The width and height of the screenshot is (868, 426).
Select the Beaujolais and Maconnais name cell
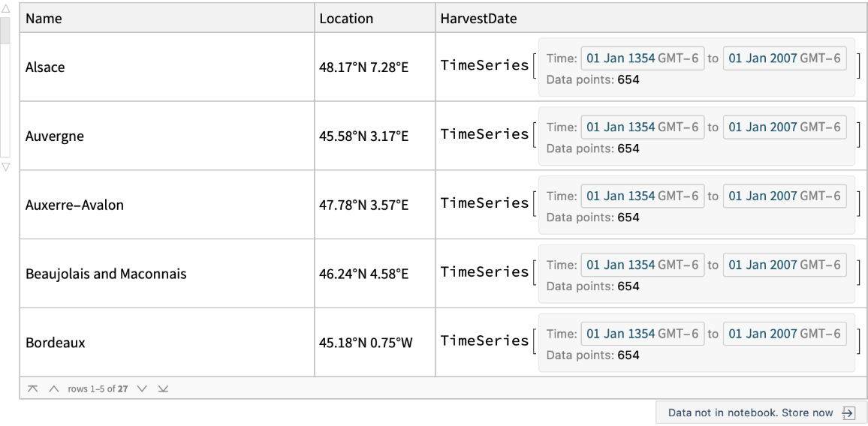click(x=106, y=274)
